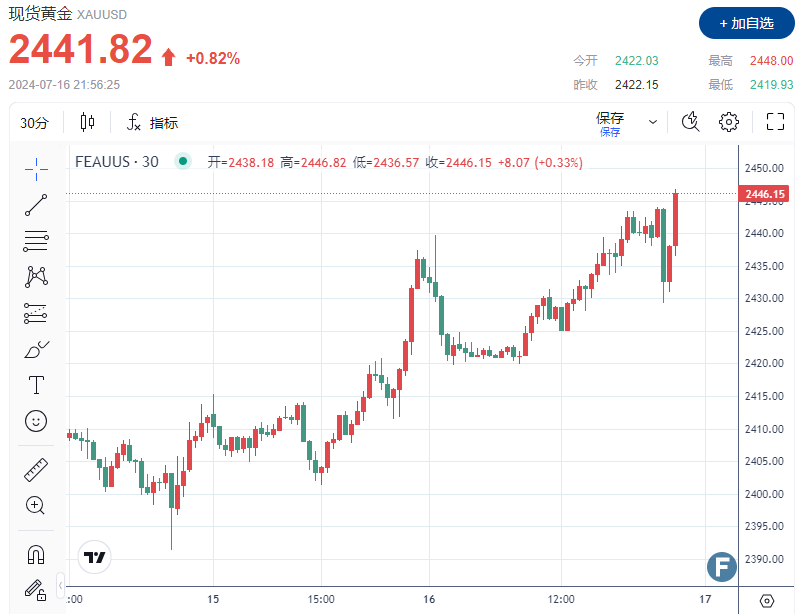This screenshot has width=801, height=614.
Task: Open the candlestick chart style menu
Action: 87,122
